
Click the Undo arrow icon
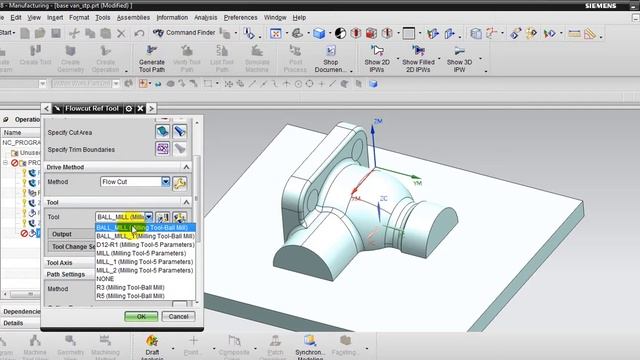pyautogui.click(x=139, y=33)
